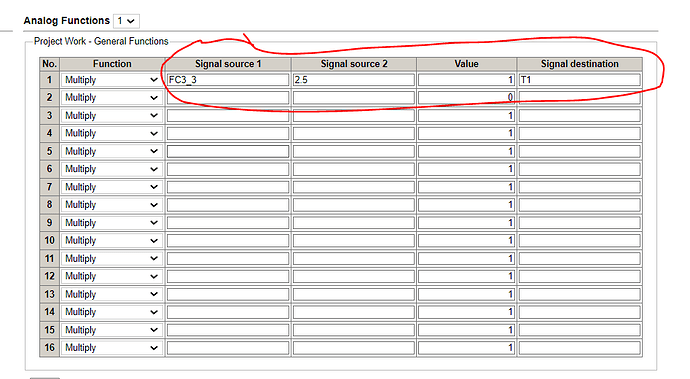Click Value field in row 16

(466, 348)
